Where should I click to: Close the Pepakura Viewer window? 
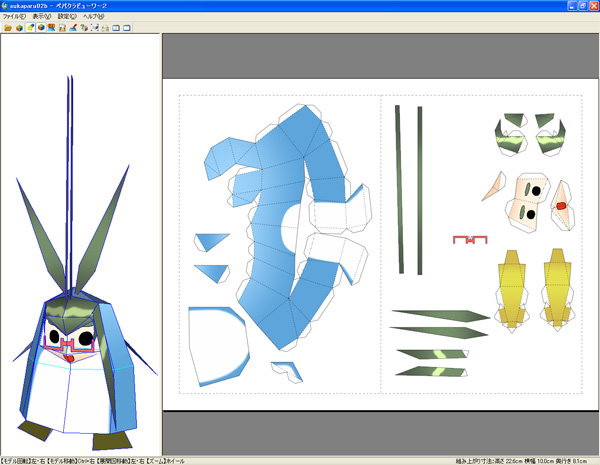pos(593,6)
